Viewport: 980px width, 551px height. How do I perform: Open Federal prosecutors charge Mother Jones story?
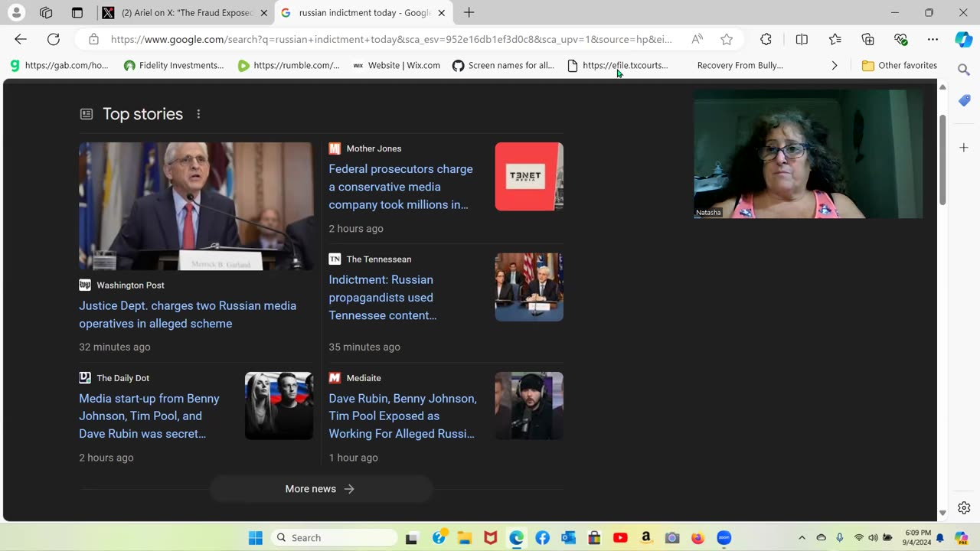coord(400,187)
